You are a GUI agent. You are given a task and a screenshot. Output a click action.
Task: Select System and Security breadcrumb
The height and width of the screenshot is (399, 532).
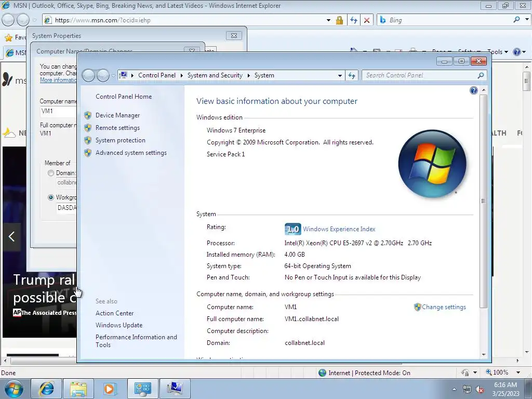coord(215,75)
